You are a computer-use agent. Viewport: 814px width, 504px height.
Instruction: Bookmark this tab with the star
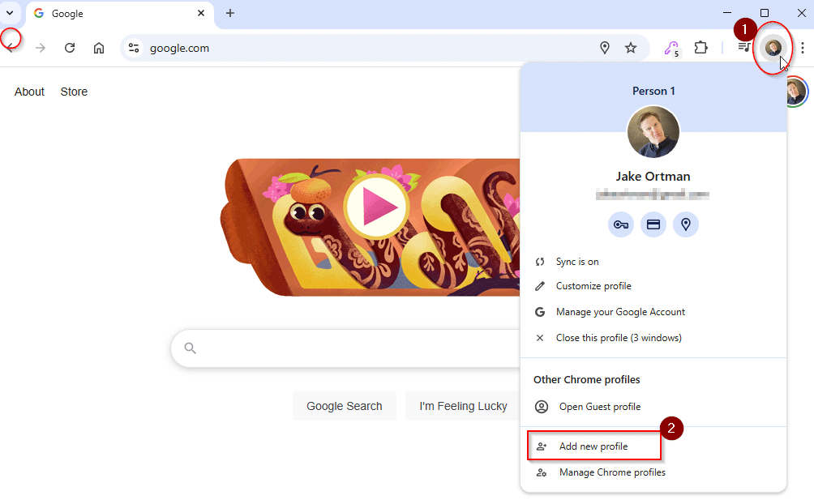[x=630, y=49]
